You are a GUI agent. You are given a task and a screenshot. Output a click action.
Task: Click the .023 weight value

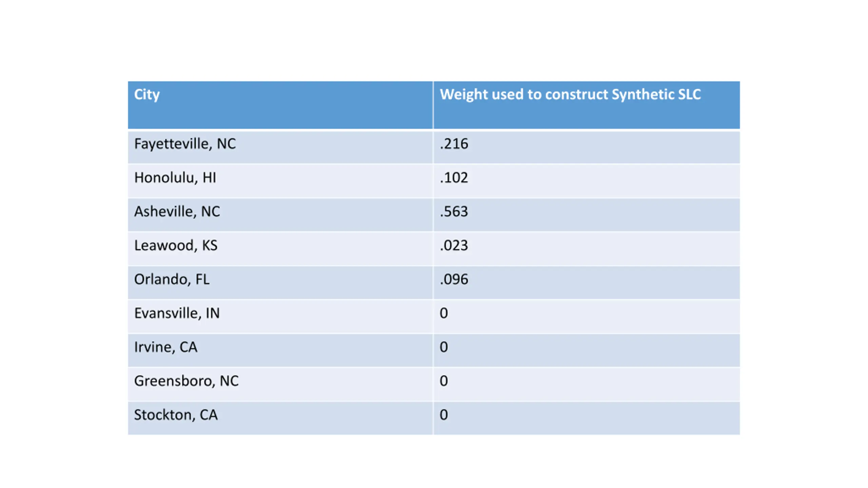(454, 245)
